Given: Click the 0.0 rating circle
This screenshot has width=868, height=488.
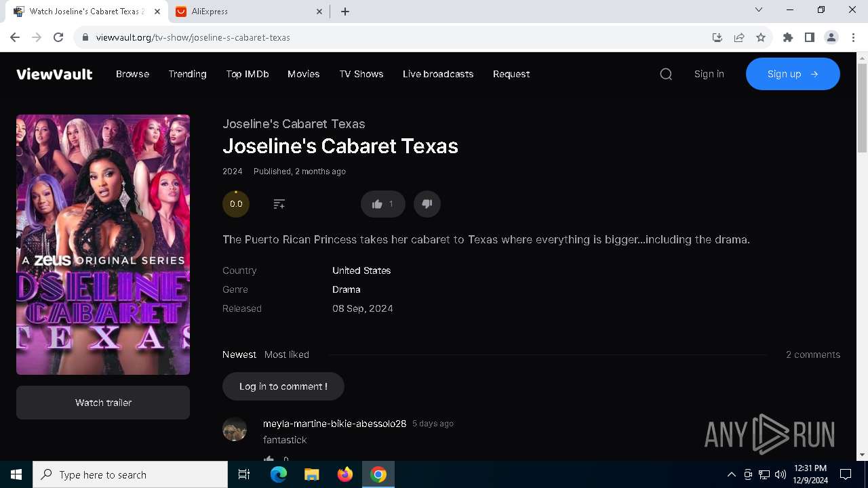Looking at the screenshot, I should click(x=236, y=204).
